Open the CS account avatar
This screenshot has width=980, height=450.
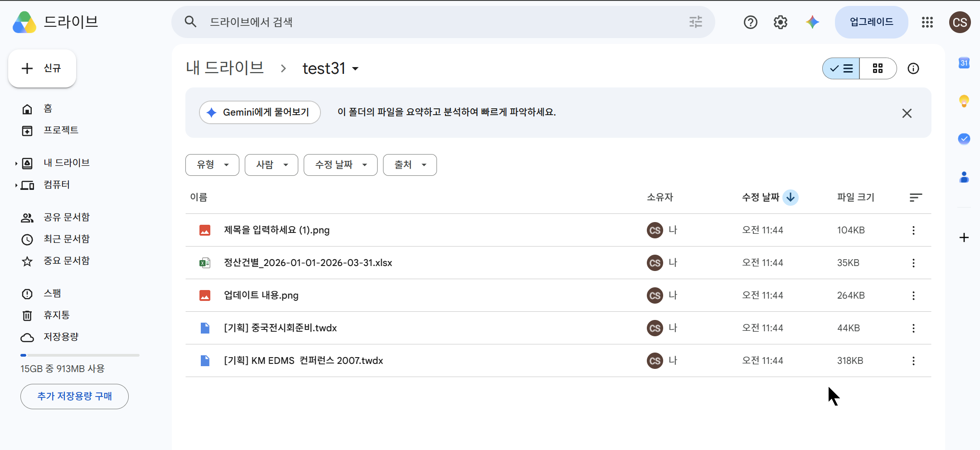pos(960,22)
